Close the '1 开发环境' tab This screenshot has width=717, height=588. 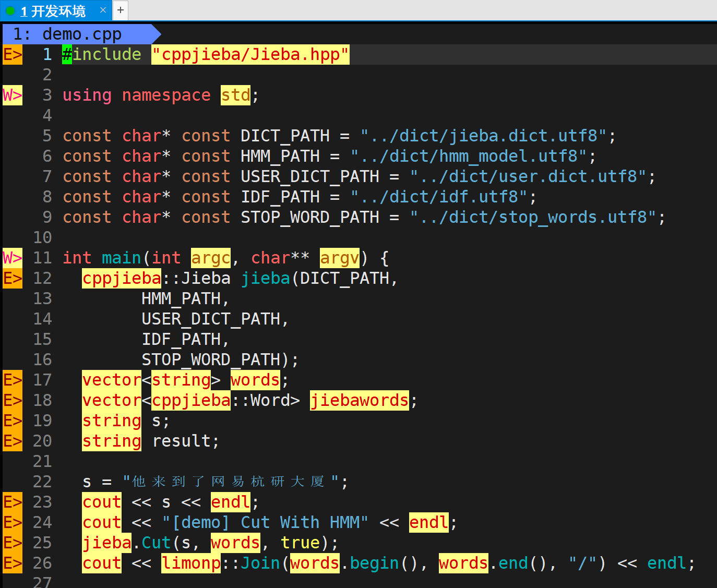[103, 10]
